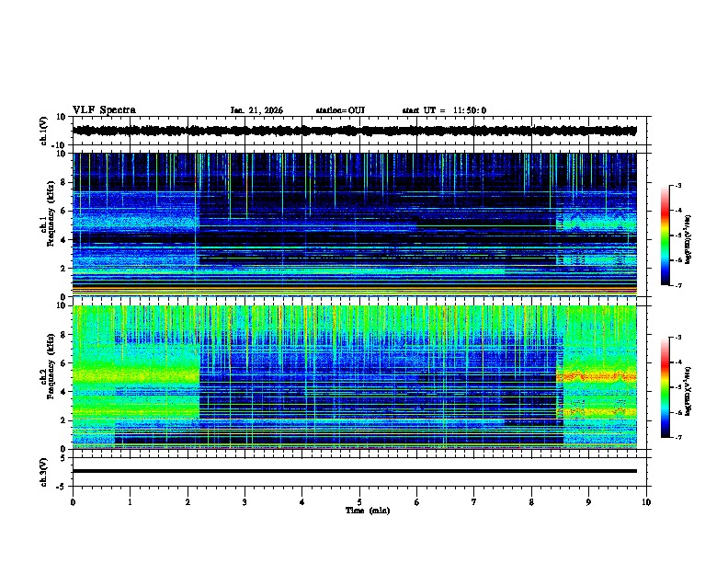Viewport: 728px width, 563px height.
Task: Click the "4" tick label on the time axis
Action: (302, 502)
